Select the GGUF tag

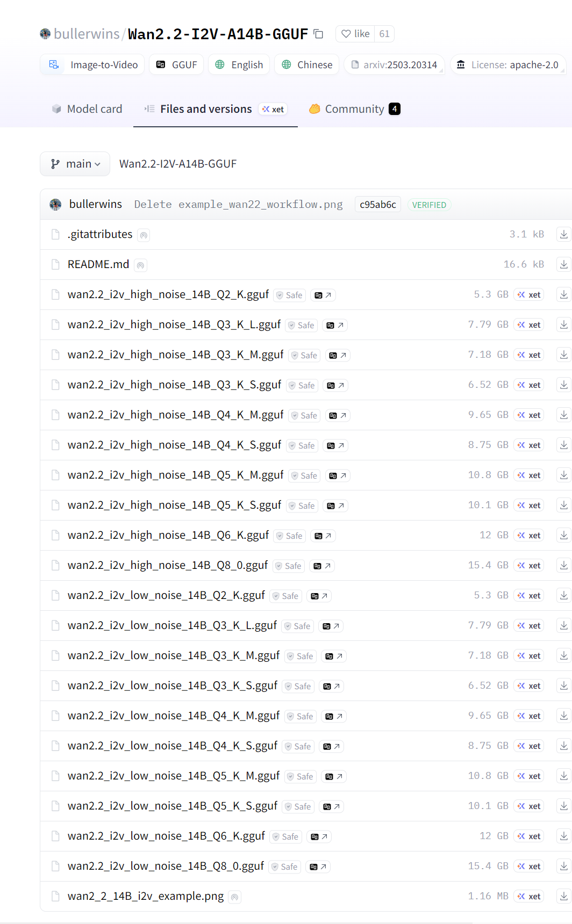176,64
